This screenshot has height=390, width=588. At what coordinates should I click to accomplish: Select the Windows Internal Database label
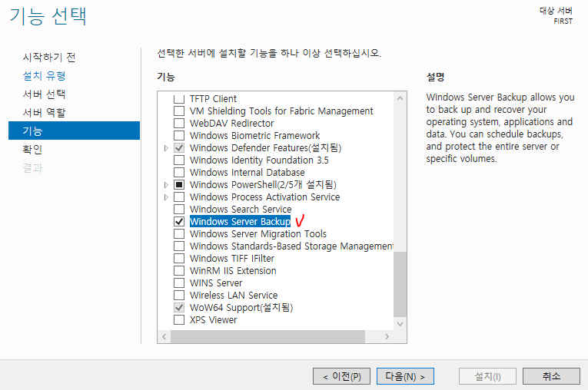click(x=247, y=172)
